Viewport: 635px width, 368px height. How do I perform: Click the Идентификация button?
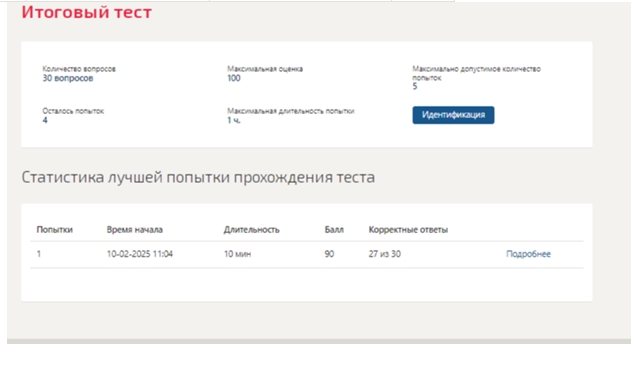(453, 115)
